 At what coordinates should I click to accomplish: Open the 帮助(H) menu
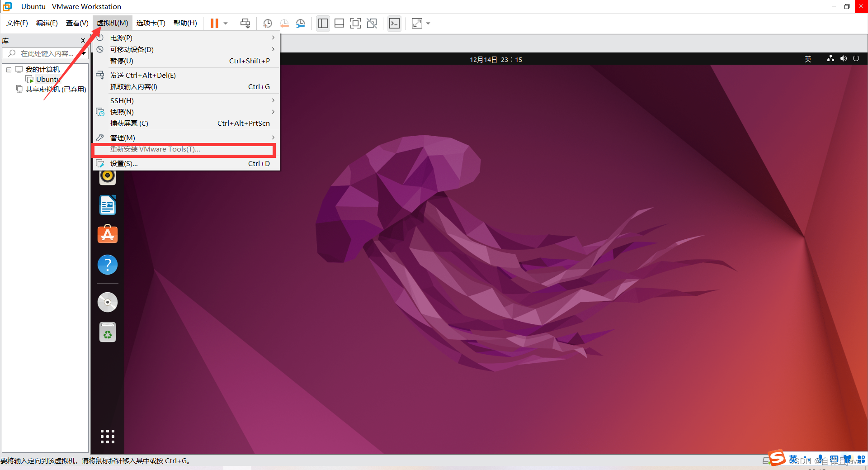[x=185, y=23]
